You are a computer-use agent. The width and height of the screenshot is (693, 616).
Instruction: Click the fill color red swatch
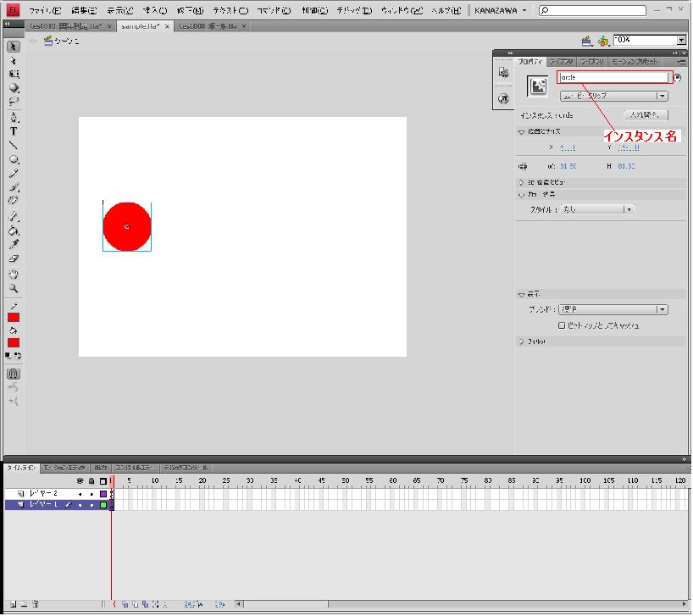click(14, 343)
